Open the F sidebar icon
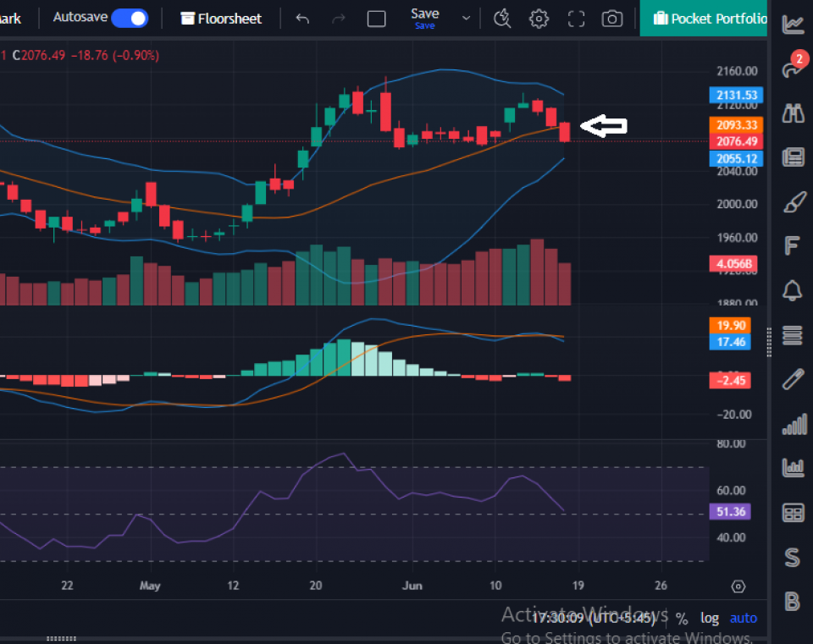The height and width of the screenshot is (644, 813). (x=792, y=245)
